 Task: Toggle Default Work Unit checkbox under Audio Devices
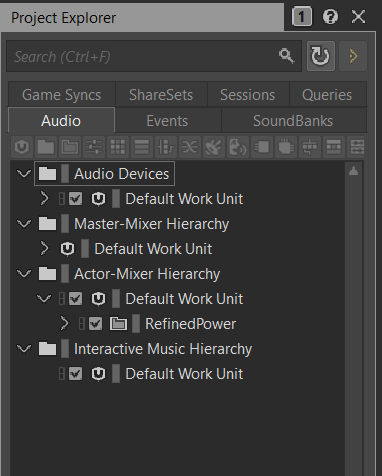pyautogui.click(x=75, y=199)
